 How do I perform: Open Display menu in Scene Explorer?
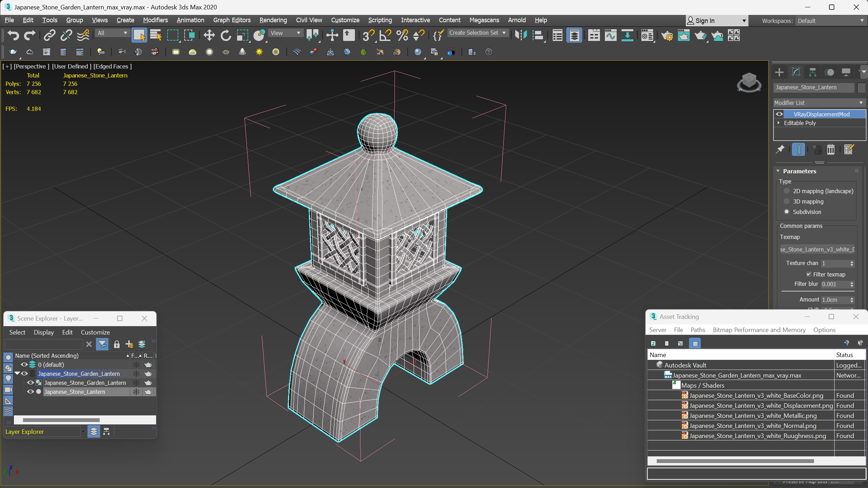[x=44, y=332]
